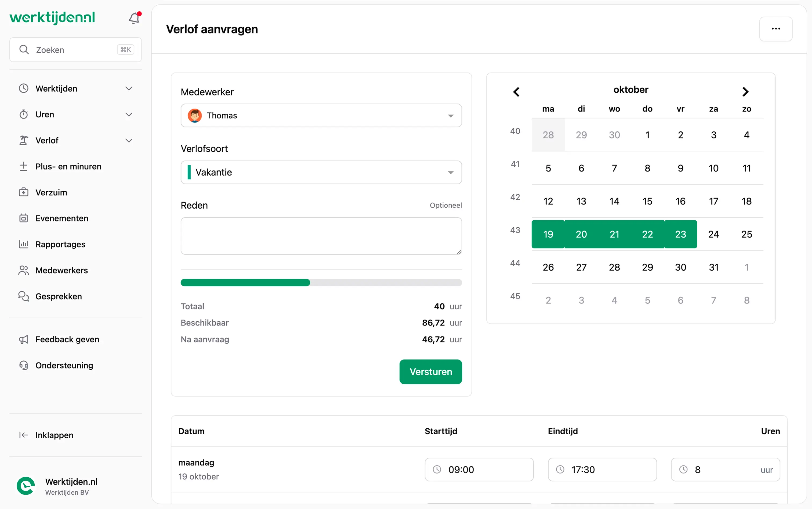Image resolution: width=812 pixels, height=509 pixels.
Task: Expand the Uren submenu chevron
Action: 129,114
